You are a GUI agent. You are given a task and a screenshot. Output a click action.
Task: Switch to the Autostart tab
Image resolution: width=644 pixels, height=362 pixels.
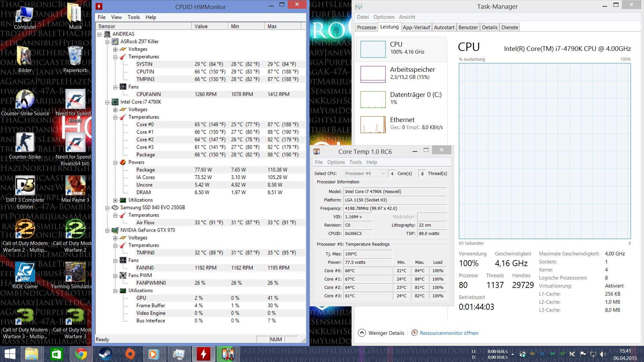click(x=444, y=27)
